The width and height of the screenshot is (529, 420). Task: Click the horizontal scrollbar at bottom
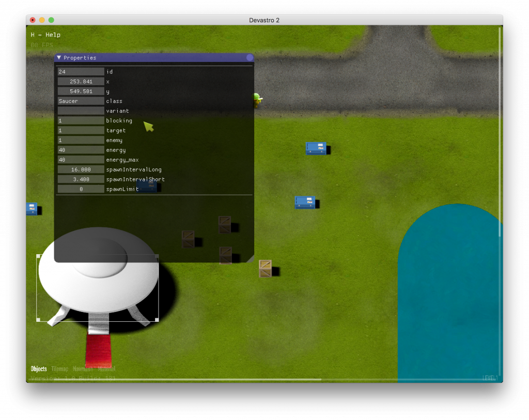176,380
